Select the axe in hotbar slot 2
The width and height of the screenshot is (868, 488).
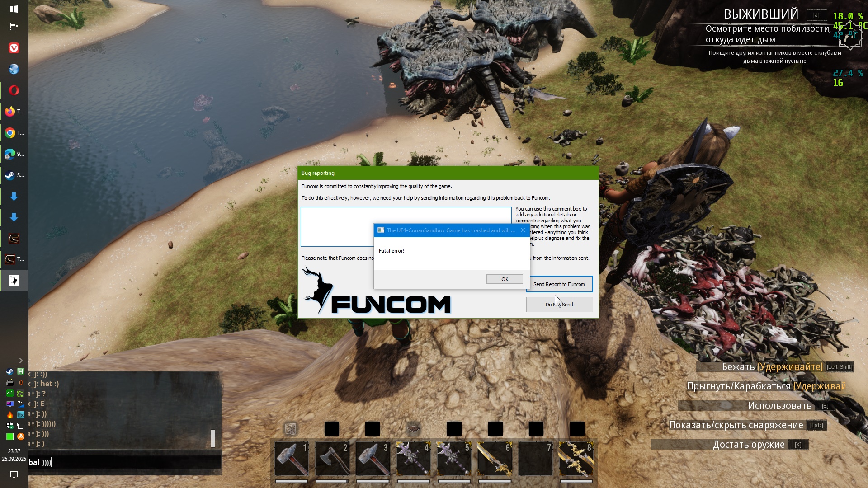click(332, 459)
